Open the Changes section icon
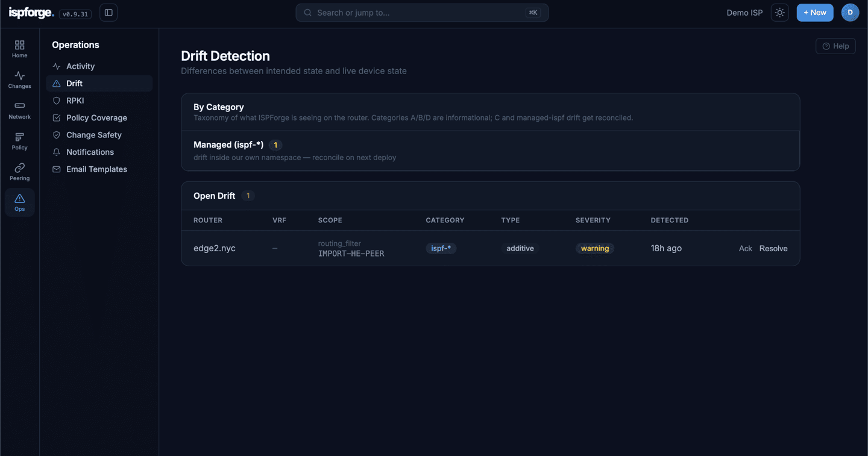The width and height of the screenshot is (868, 456). [19, 76]
